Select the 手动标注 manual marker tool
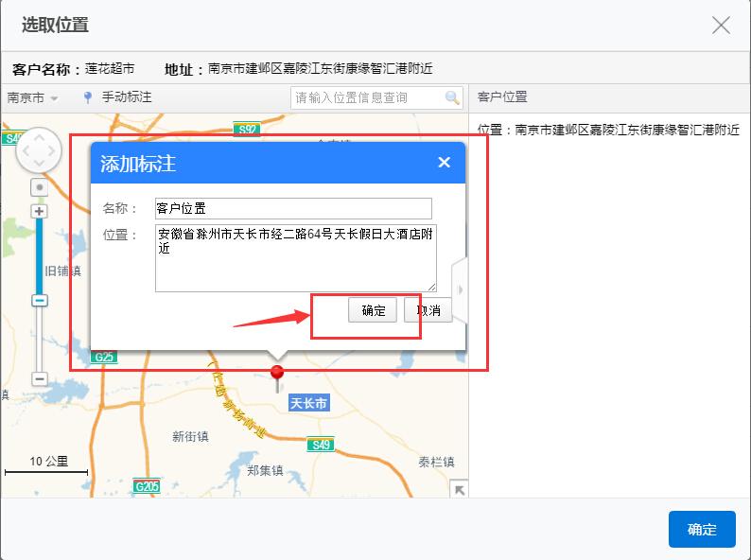 pos(117,97)
